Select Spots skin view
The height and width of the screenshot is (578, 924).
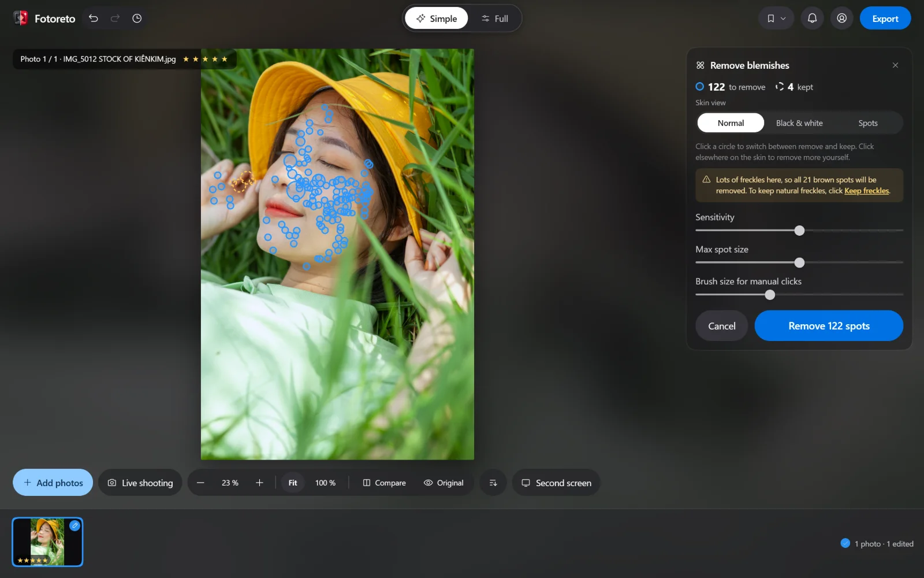867,123
